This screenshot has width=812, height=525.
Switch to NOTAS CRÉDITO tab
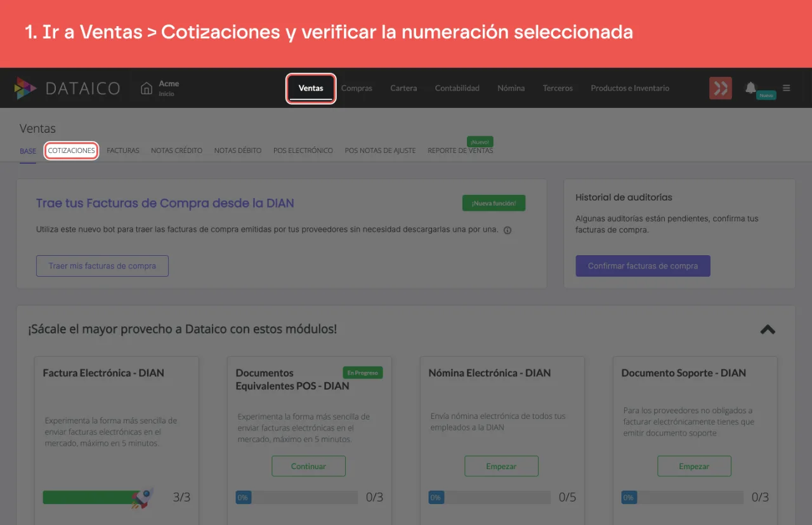tap(177, 151)
